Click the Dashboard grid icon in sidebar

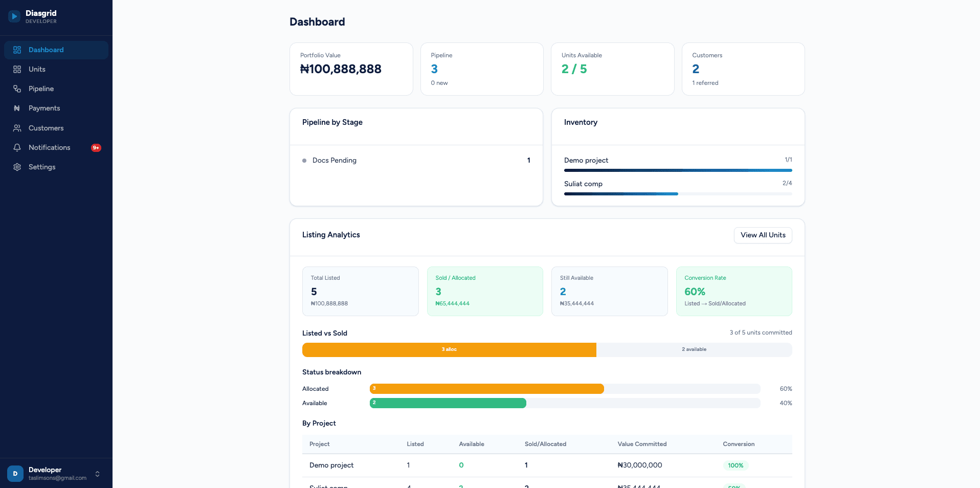(17, 50)
